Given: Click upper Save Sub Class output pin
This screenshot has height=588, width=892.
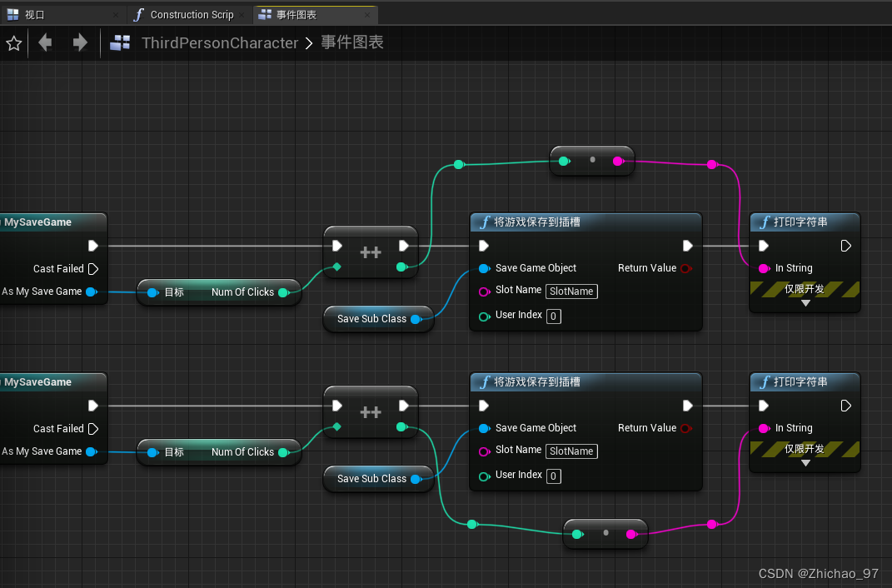Looking at the screenshot, I should coord(416,319).
